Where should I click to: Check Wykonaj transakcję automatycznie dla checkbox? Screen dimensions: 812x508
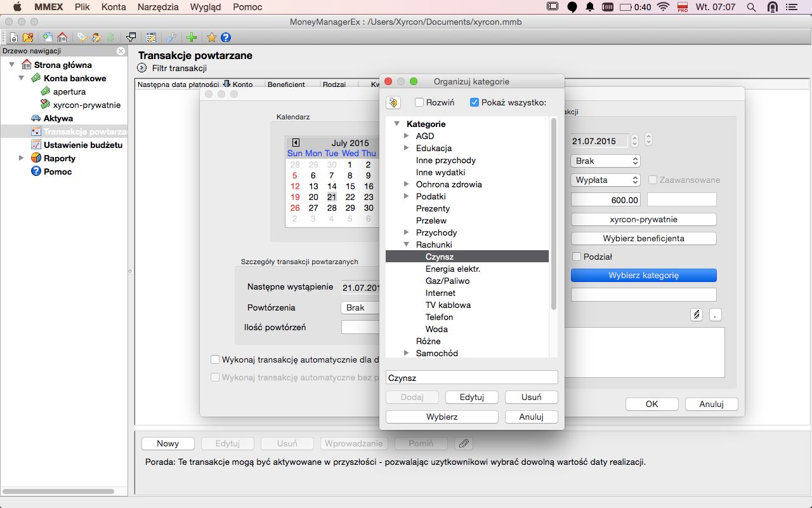215,359
